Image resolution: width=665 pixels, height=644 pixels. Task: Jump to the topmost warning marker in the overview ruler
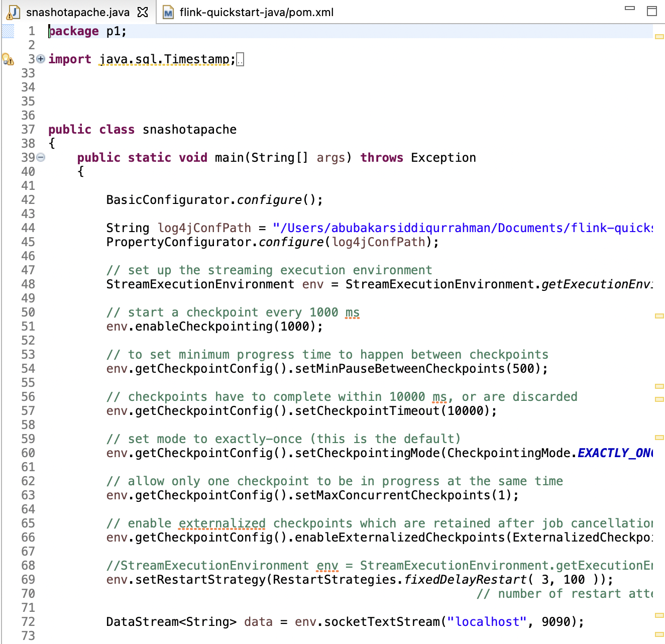point(659,37)
